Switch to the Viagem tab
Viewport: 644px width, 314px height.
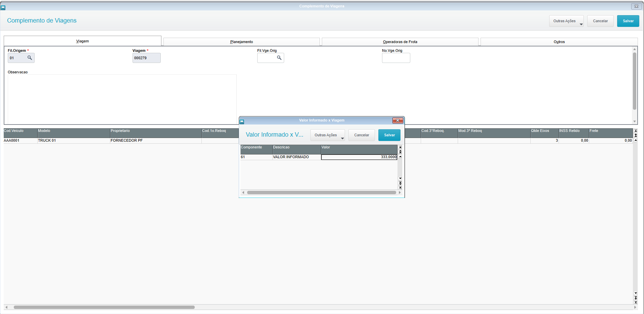[82, 41]
